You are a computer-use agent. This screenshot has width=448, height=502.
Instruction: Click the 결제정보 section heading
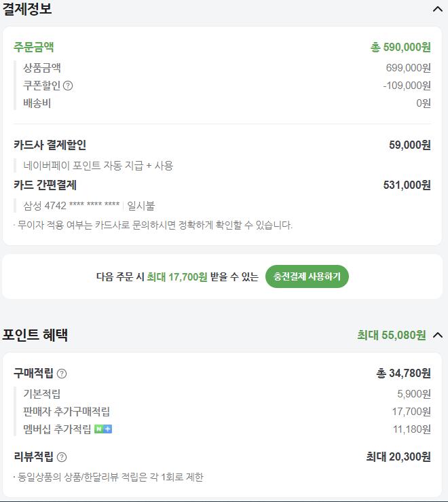[26, 9]
